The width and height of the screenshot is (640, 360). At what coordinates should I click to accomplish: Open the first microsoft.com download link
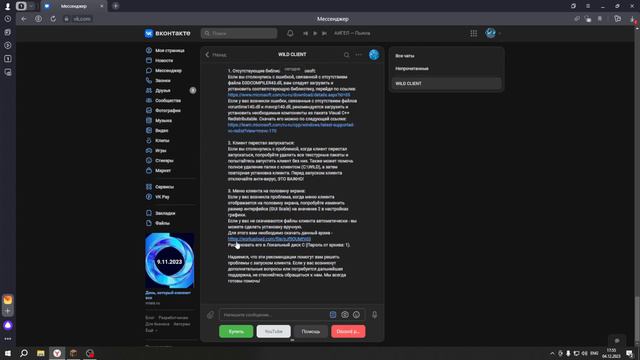pos(289,95)
